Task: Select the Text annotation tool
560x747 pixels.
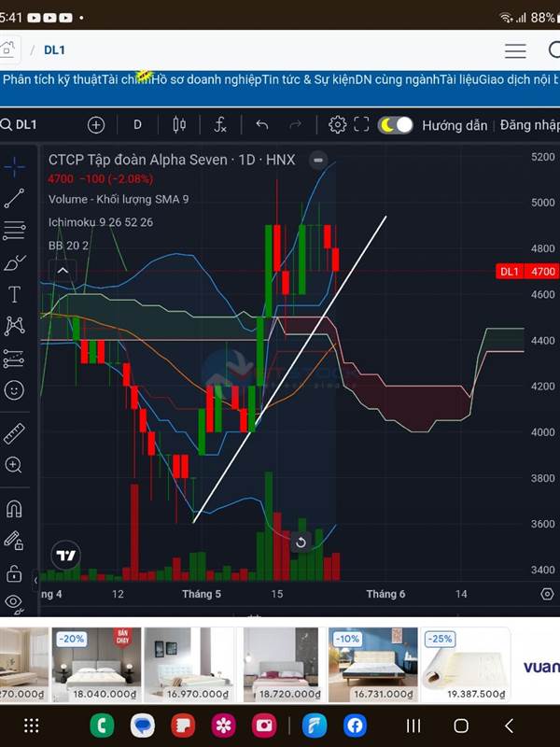Action: (x=14, y=294)
